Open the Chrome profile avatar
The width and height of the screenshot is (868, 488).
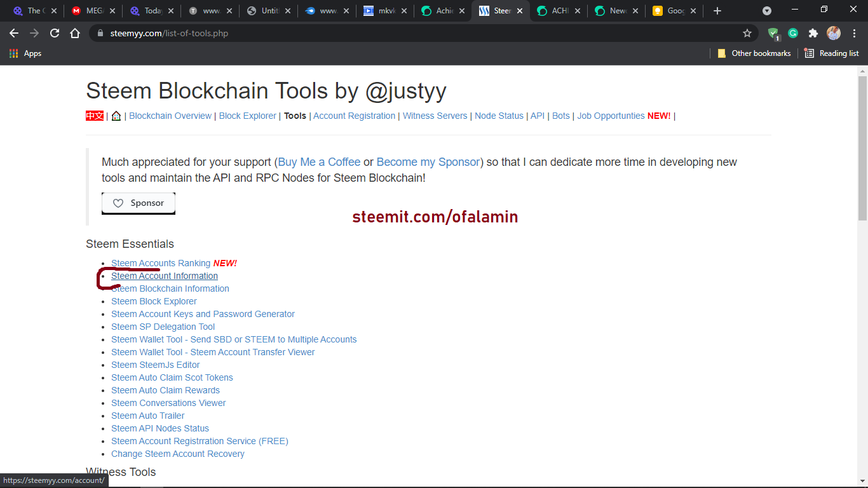click(833, 33)
